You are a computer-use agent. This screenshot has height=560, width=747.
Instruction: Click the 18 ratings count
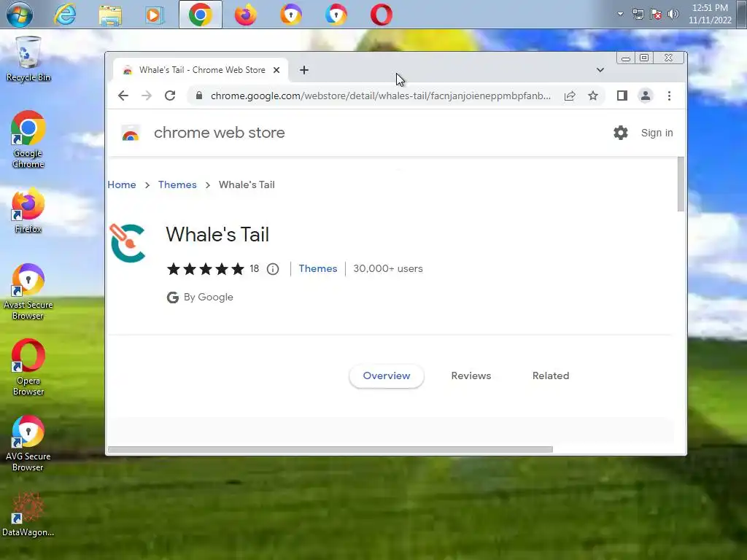point(255,268)
